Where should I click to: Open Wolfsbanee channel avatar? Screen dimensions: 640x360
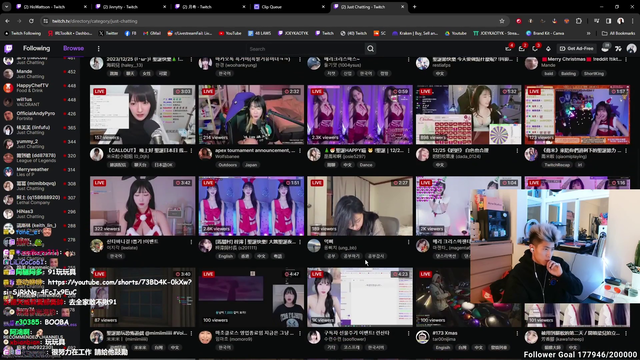(205, 154)
